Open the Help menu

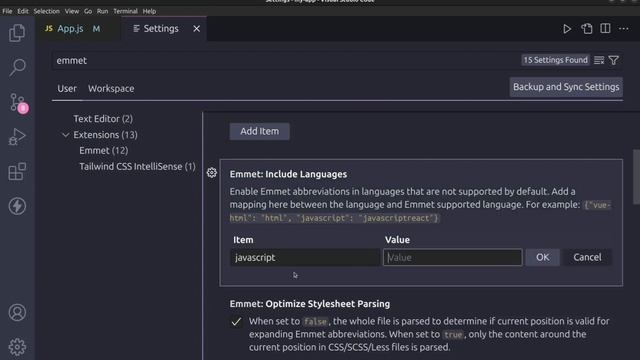point(149,11)
